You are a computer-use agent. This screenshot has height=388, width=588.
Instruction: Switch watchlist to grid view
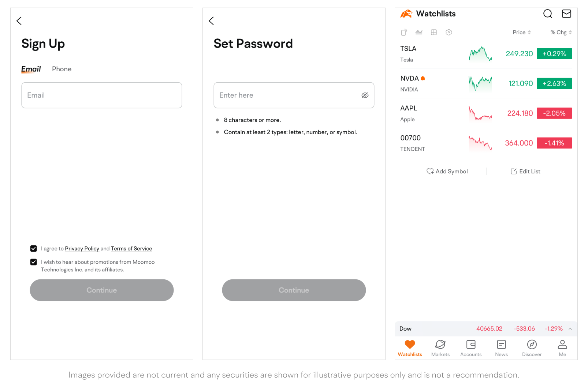[x=434, y=33]
